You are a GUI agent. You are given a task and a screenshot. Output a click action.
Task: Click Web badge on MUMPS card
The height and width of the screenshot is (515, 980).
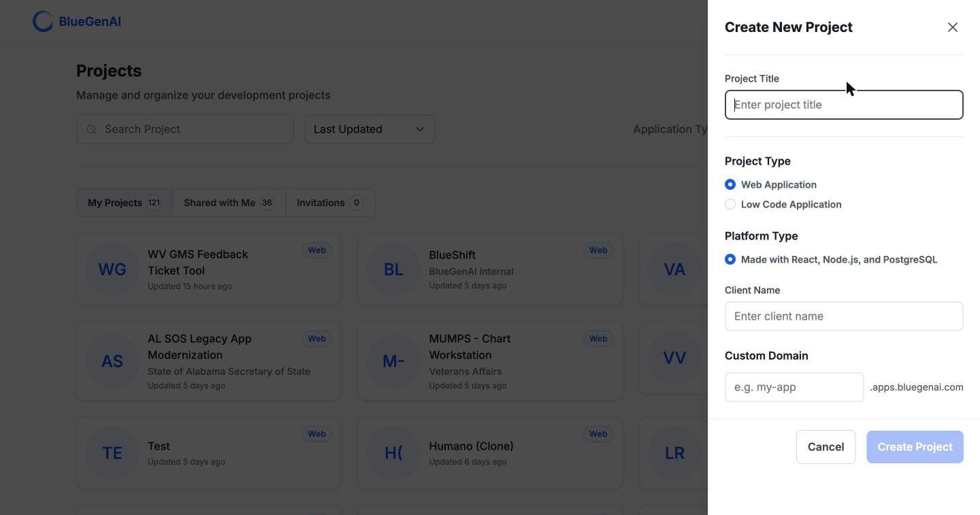[x=598, y=339]
